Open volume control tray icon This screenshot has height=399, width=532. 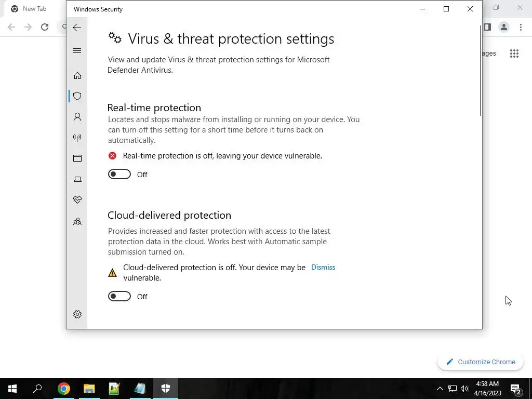click(x=464, y=389)
